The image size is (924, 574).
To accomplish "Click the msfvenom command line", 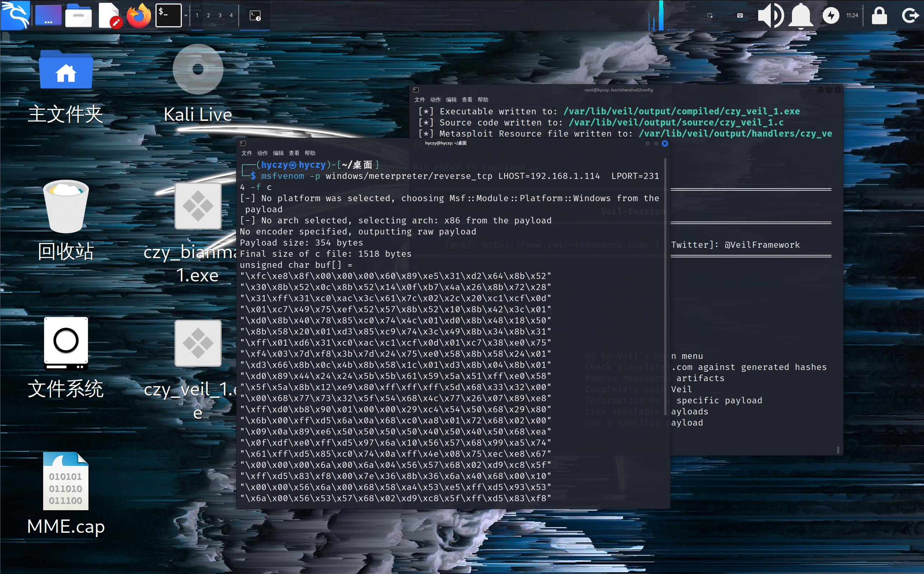I will point(450,181).
